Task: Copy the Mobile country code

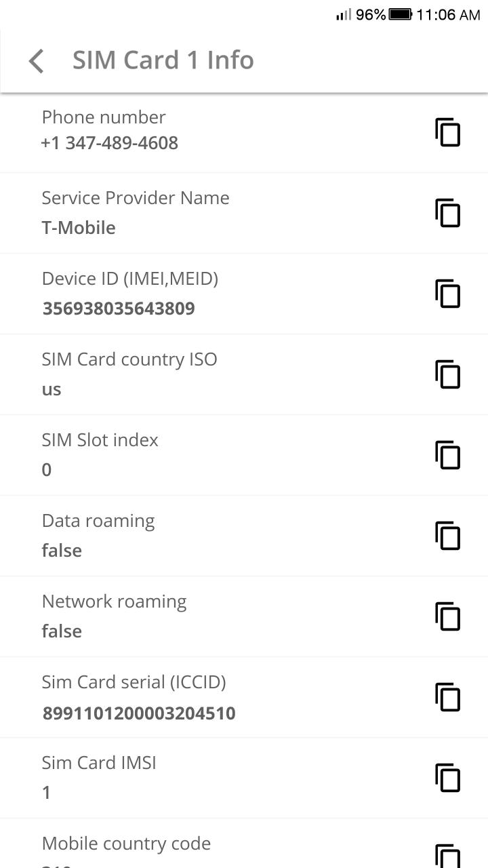Action: coord(447,856)
